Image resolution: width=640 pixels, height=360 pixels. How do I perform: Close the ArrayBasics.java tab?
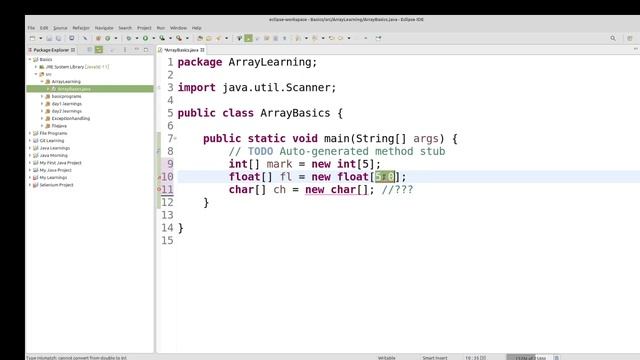click(202, 50)
